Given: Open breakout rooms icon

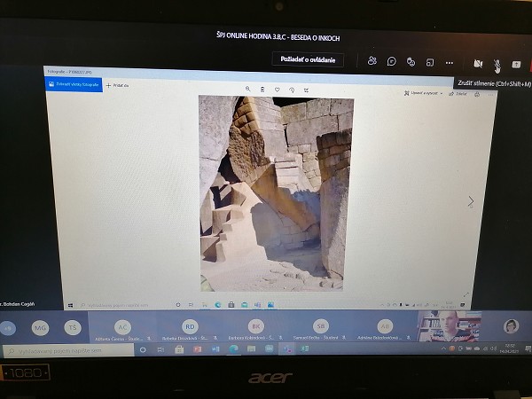Looking at the screenshot, I should click(430, 62).
